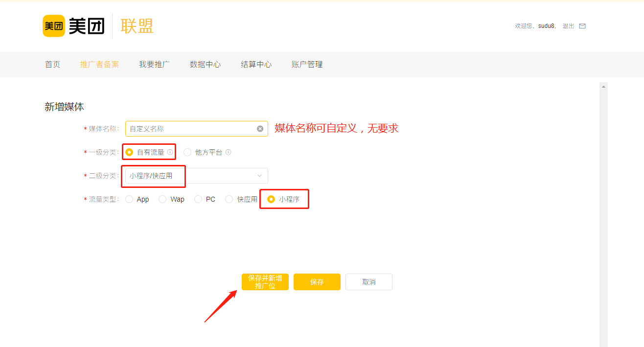Choose Wap as traffic type
This screenshot has width=644, height=347.
[162, 199]
